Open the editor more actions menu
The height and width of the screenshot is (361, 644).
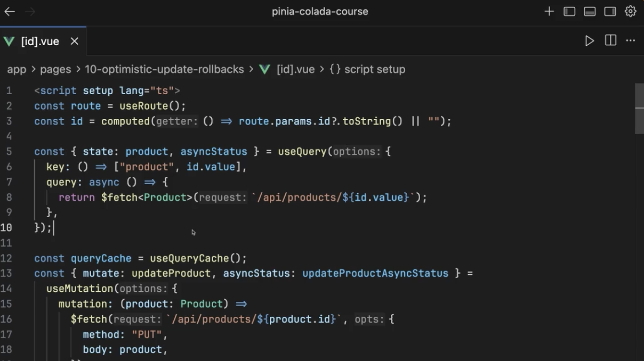[631, 41]
